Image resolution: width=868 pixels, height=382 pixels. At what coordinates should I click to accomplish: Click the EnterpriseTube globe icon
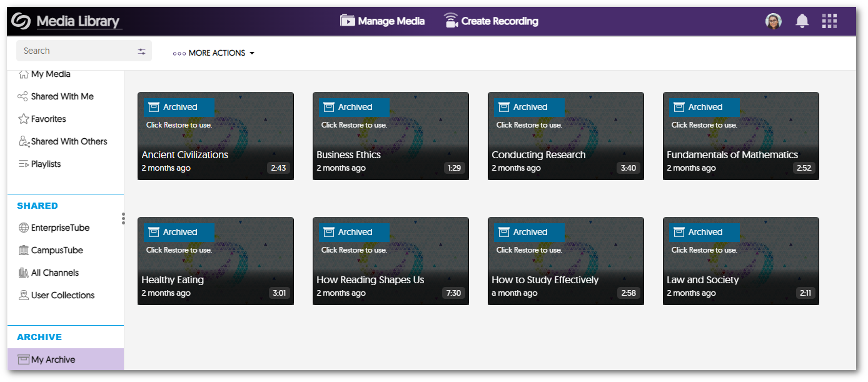pos(23,228)
